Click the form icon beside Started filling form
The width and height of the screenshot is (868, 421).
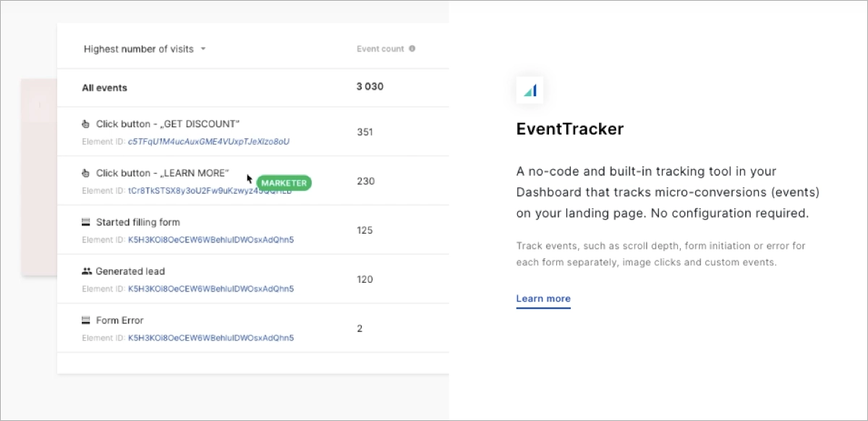[x=86, y=222]
